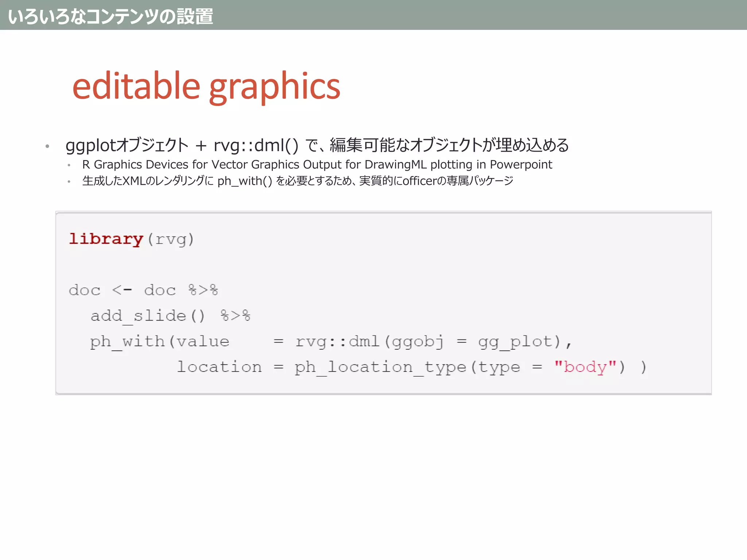The width and height of the screenshot is (747, 560).
Task: Click the 'doc <- doc %>%' code line
Action: click(x=143, y=290)
